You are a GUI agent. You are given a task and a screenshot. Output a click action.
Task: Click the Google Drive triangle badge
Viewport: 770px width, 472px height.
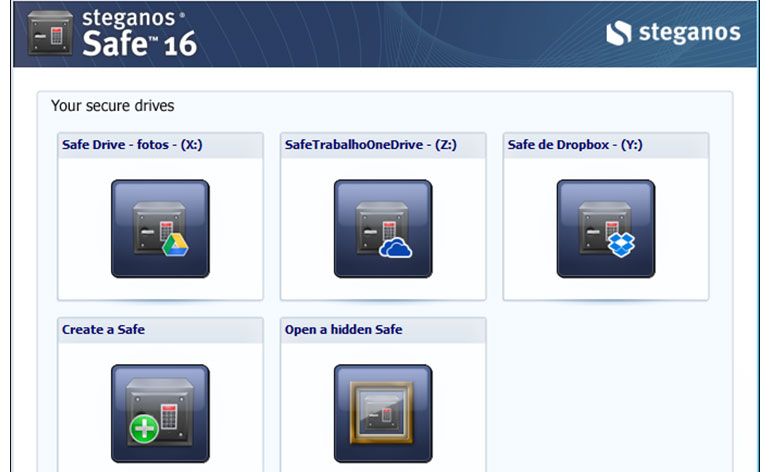tap(176, 245)
